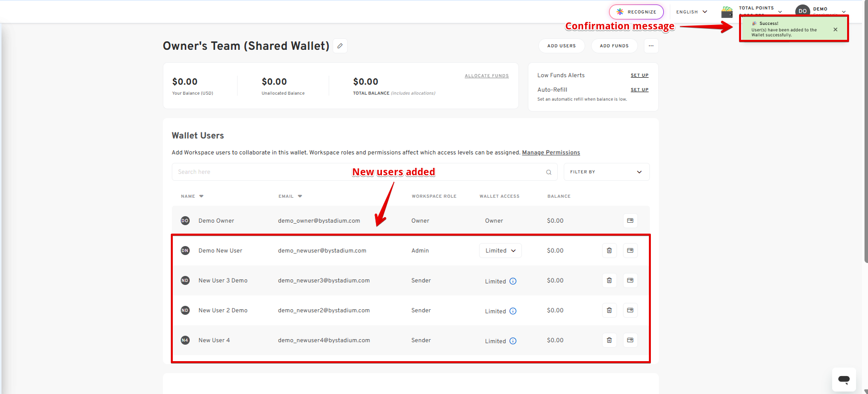Click wallet card icon for New User 3 Demo
Screen dimensions: 868x394
point(630,280)
